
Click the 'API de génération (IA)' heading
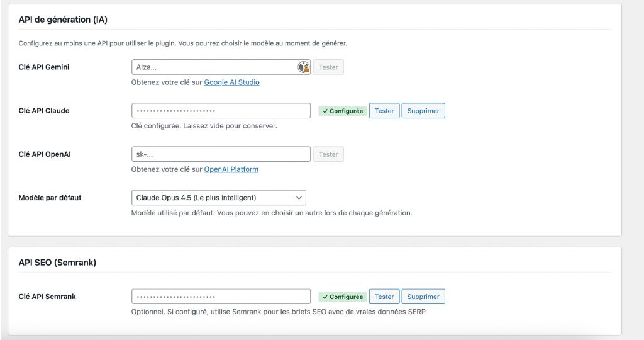(63, 20)
